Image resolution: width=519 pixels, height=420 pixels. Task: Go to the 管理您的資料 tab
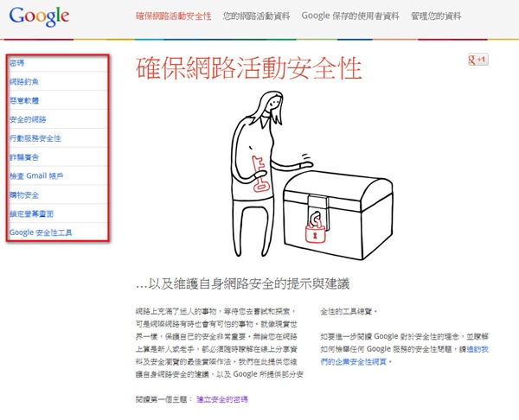pyautogui.click(x=436, y=16)
